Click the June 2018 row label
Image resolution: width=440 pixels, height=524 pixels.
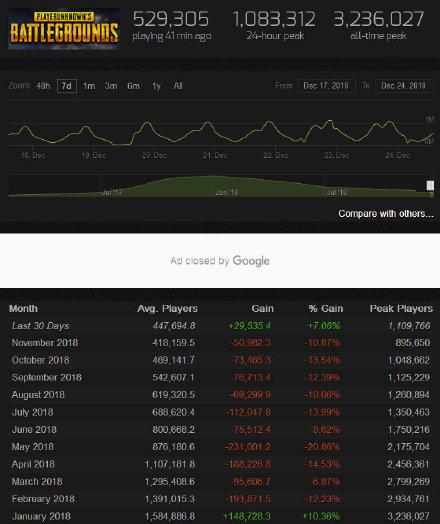[34, 429]
